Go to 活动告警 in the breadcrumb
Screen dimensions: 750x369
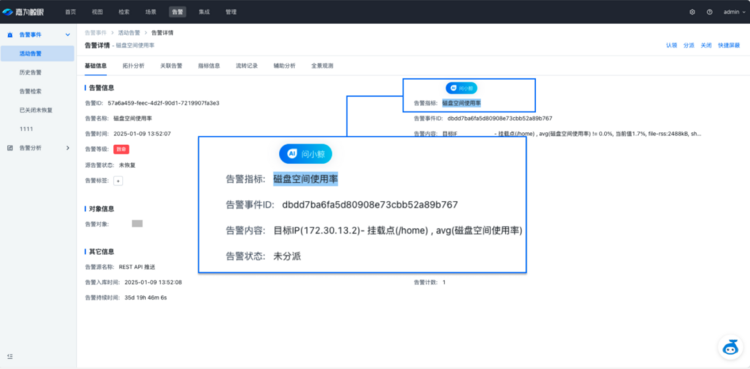129,33
